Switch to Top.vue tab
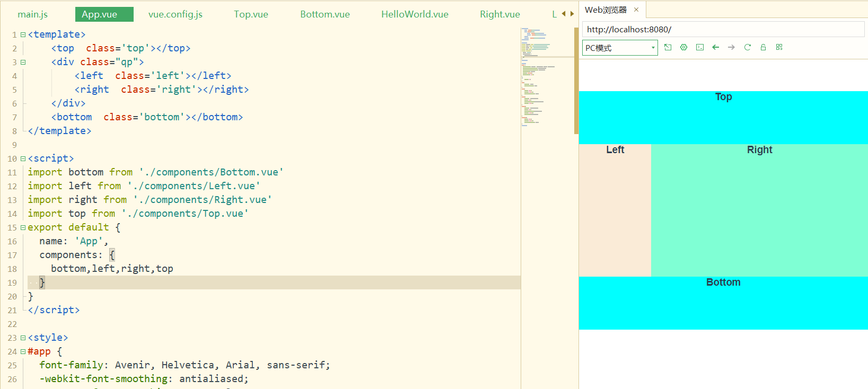Viewport: 868px width, 389px height. (251, 14)
